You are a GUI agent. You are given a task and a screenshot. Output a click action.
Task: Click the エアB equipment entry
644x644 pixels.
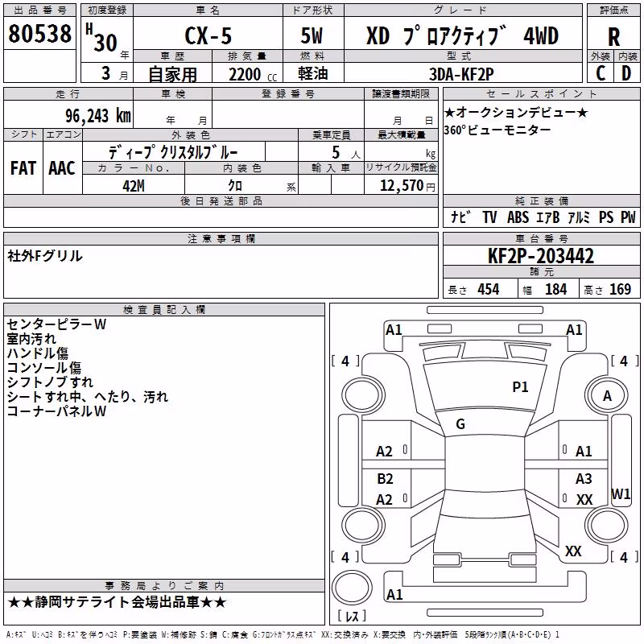coord(548,217)
